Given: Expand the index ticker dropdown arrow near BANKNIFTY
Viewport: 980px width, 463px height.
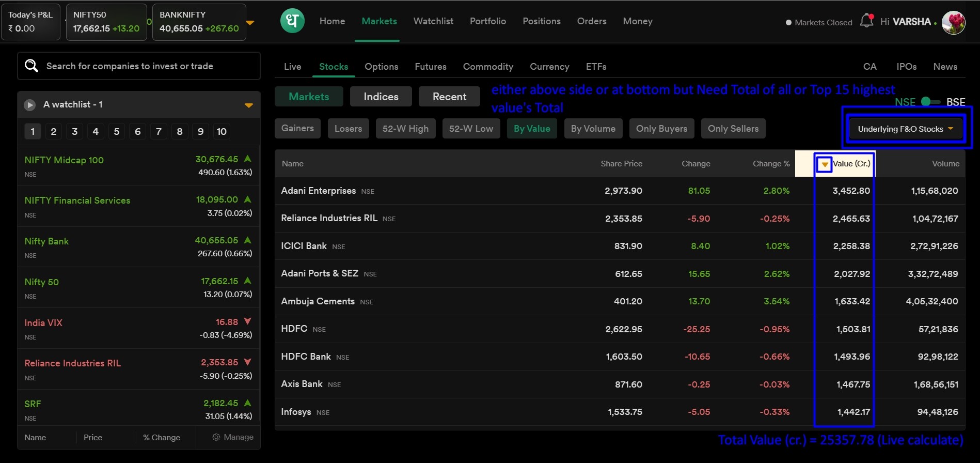Looking at the screenshot, I should point(250,23).
